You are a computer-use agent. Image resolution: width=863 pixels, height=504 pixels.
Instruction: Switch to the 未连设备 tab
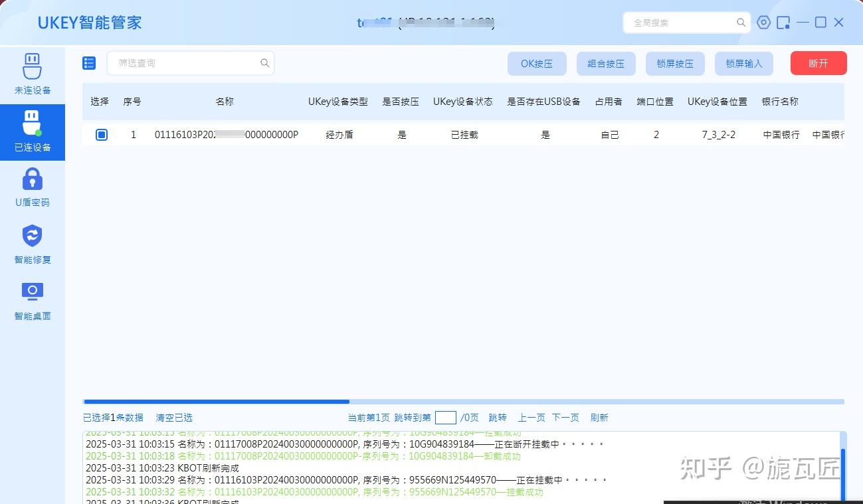coord(32,74)
